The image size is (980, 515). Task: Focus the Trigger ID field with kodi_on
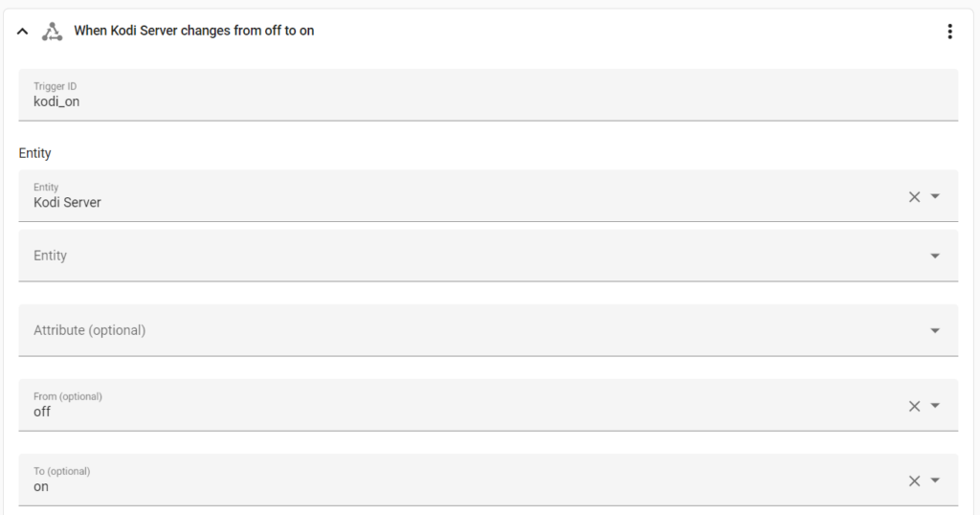(x=488, y=95)
